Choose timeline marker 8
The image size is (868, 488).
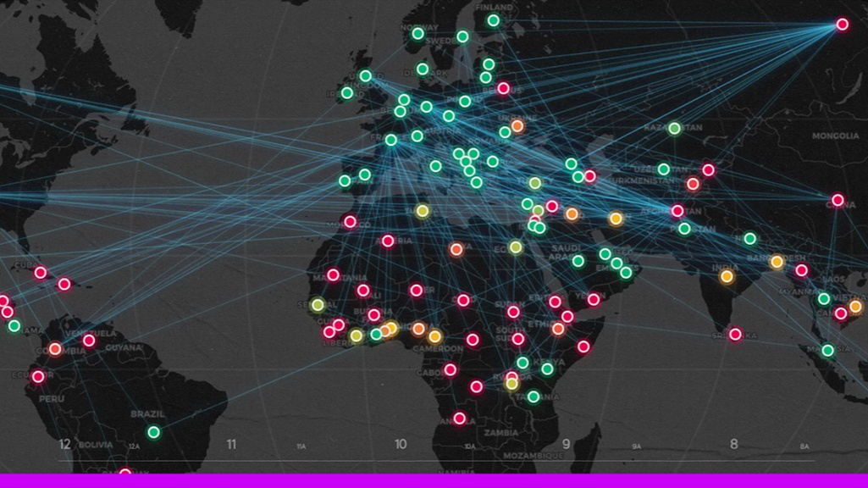click(x=733, y=444)
